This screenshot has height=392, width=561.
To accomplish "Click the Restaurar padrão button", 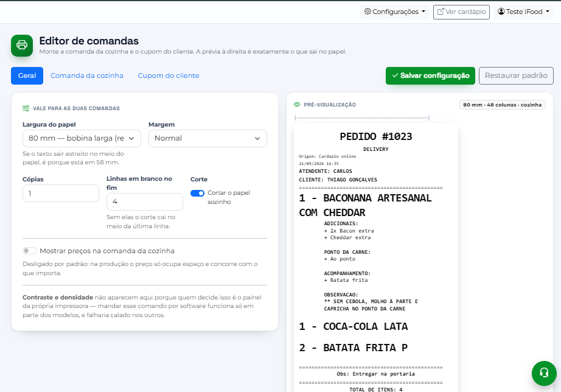I will coord(516,75).
